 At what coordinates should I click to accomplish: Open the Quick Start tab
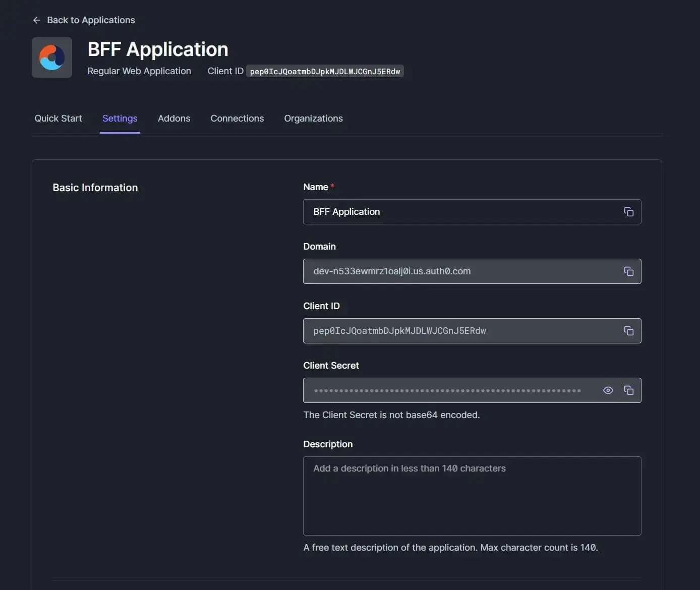click(58, 119)
